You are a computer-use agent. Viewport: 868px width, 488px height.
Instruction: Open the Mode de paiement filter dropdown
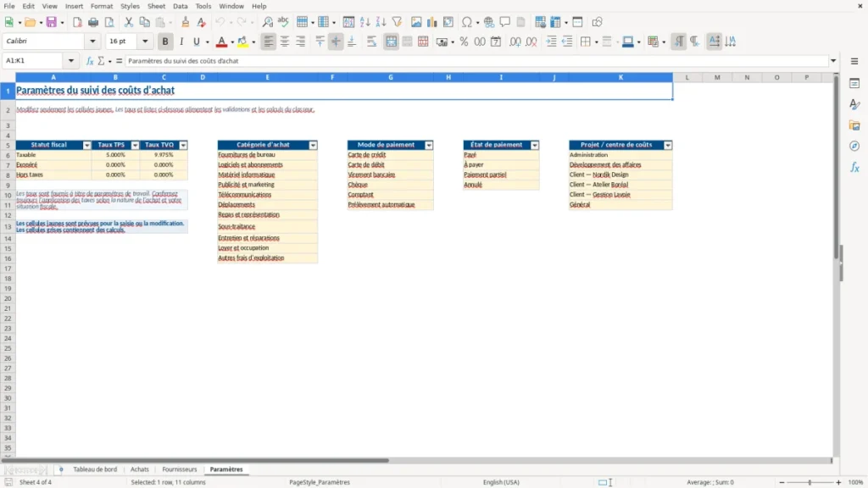click(429, 145)
